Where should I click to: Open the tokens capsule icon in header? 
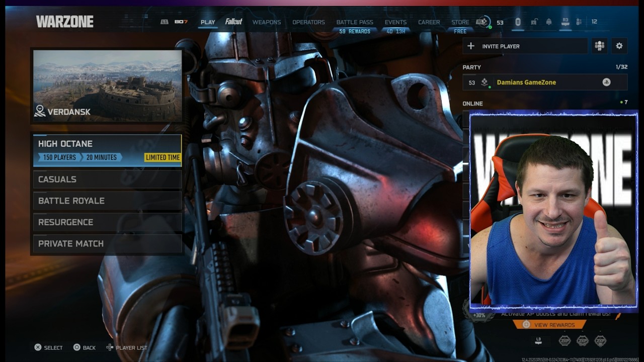[518, 22]
